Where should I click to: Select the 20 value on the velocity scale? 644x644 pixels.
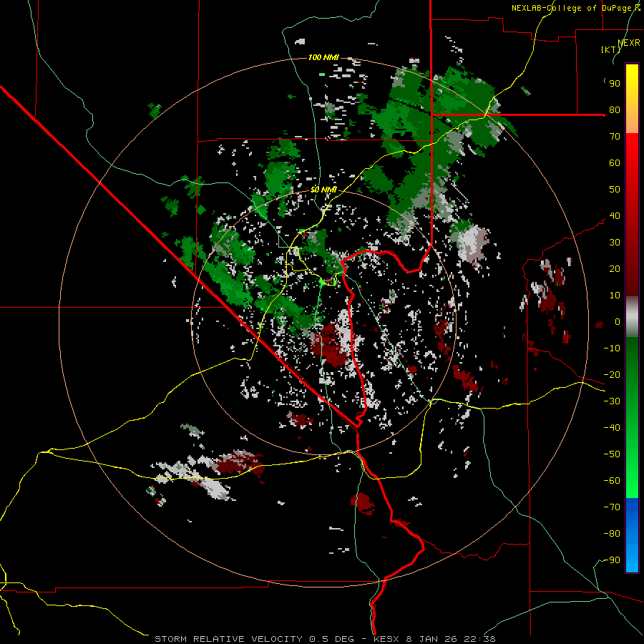pyautogui.click(x=615, y=269)
